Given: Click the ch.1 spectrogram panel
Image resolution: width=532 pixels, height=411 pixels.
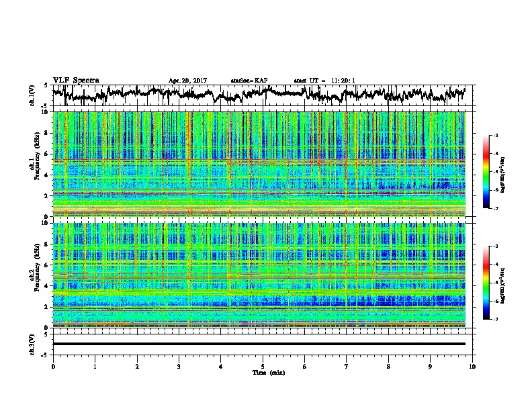Looking at the screenshot, I should (x=259, y=164).
